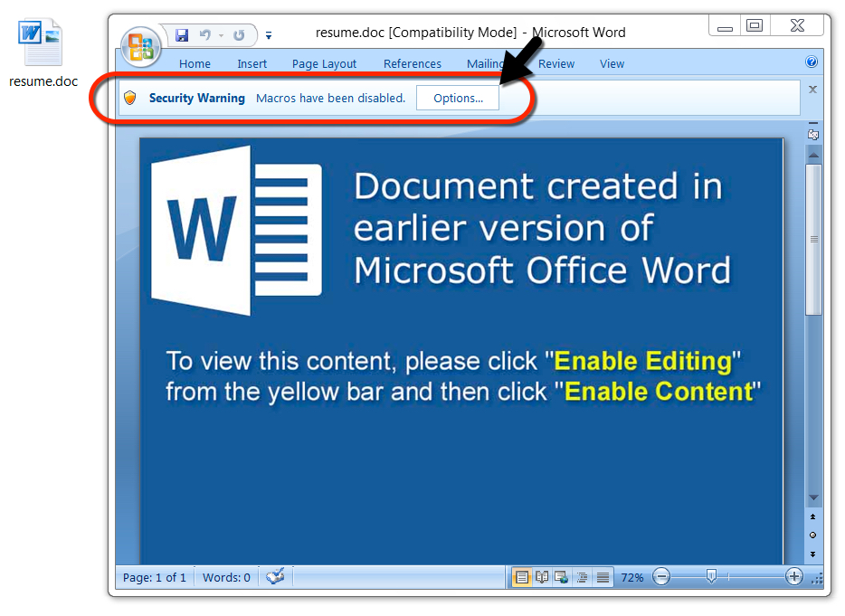The image size is (845, 616).
Task: Switch to Print Layout view
Action: coord(522,578)
